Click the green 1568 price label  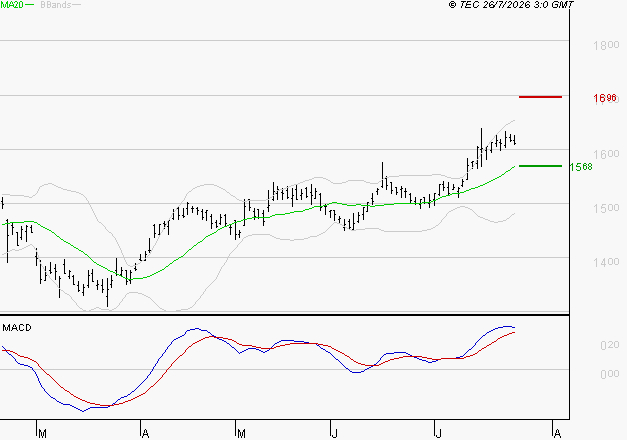coord(581,167)
